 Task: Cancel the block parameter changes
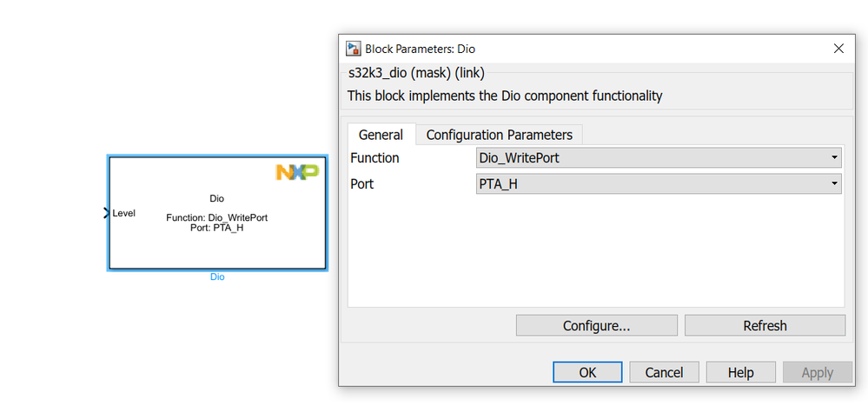(664, 372)
